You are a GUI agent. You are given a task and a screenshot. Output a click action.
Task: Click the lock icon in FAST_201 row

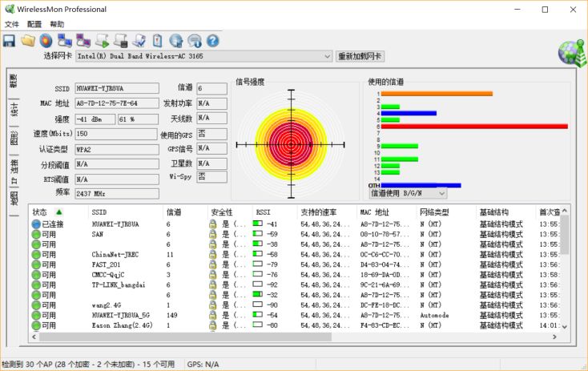tap(212, 264)
